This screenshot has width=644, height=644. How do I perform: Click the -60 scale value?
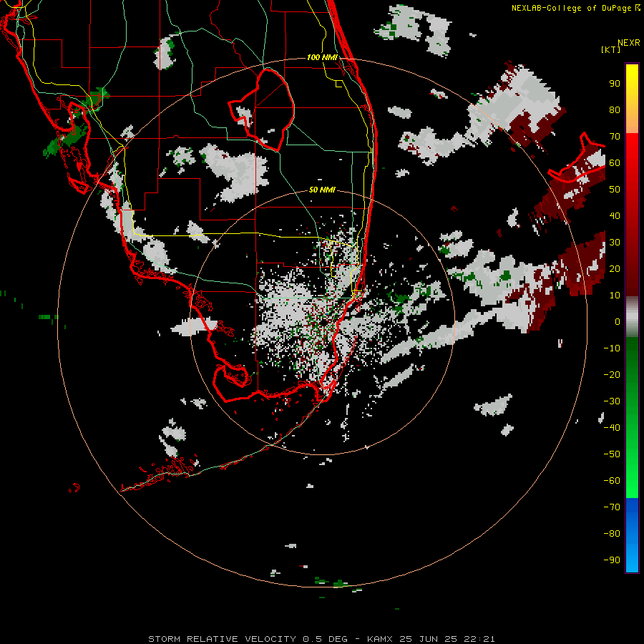pos(612,481)
